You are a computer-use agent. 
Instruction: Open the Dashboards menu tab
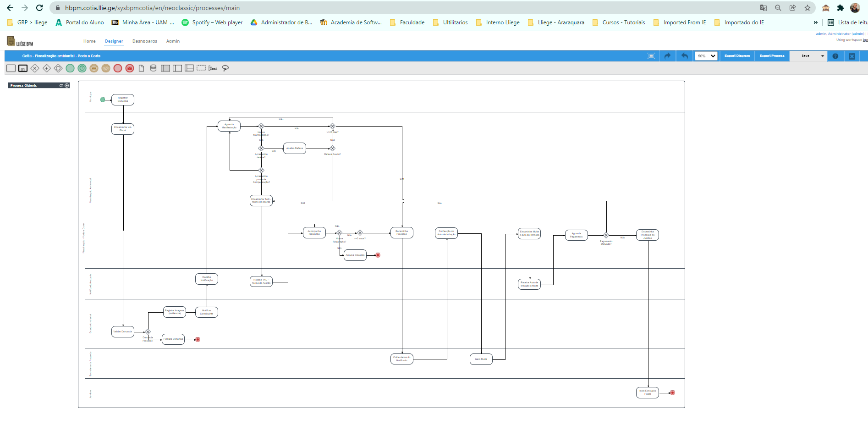[144, 41]
